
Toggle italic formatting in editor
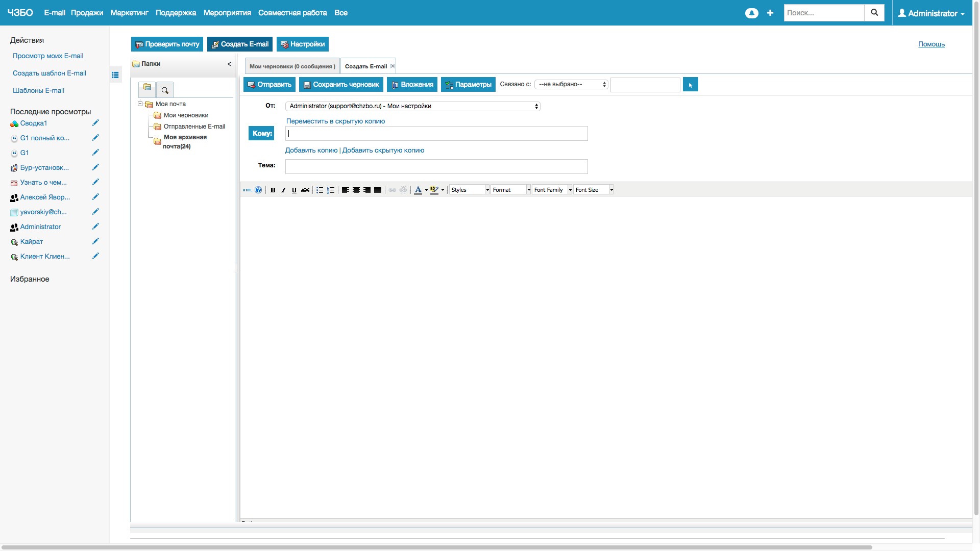tap(283, 190)
